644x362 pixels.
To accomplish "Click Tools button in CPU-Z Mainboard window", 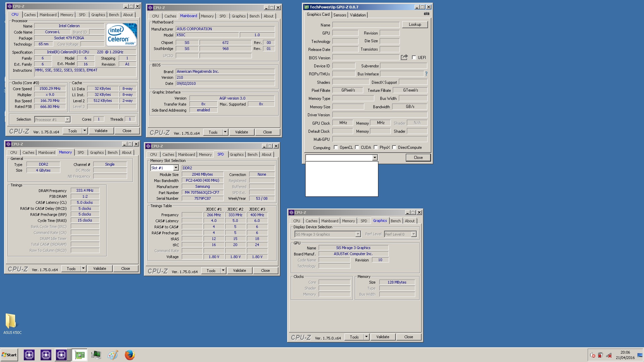I will pos(213,132).
